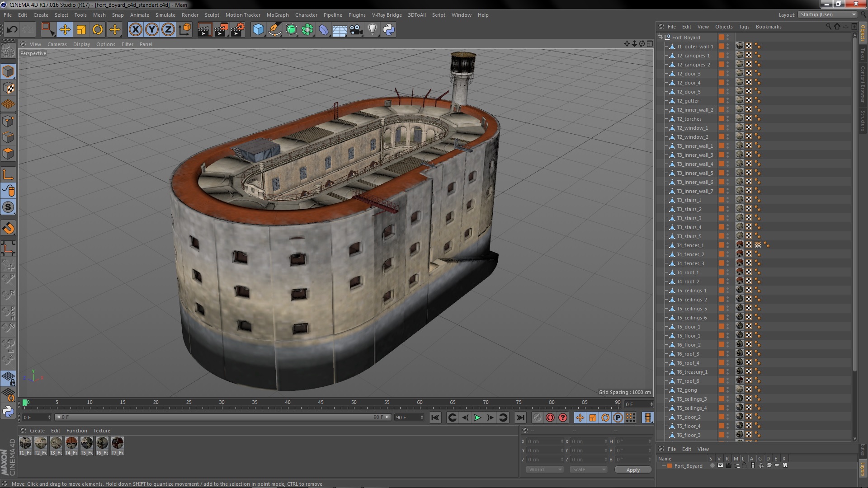This screenshot has width=868, height=488.
Task: Select the T1_Fc material thumbnail
Action: tap(25, 446)
